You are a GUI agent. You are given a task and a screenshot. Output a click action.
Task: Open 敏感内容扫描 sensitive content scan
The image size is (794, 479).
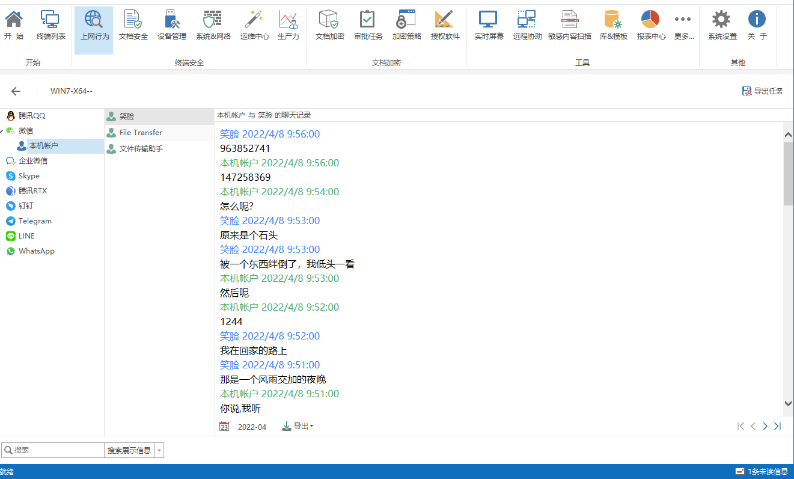(568, 24)
